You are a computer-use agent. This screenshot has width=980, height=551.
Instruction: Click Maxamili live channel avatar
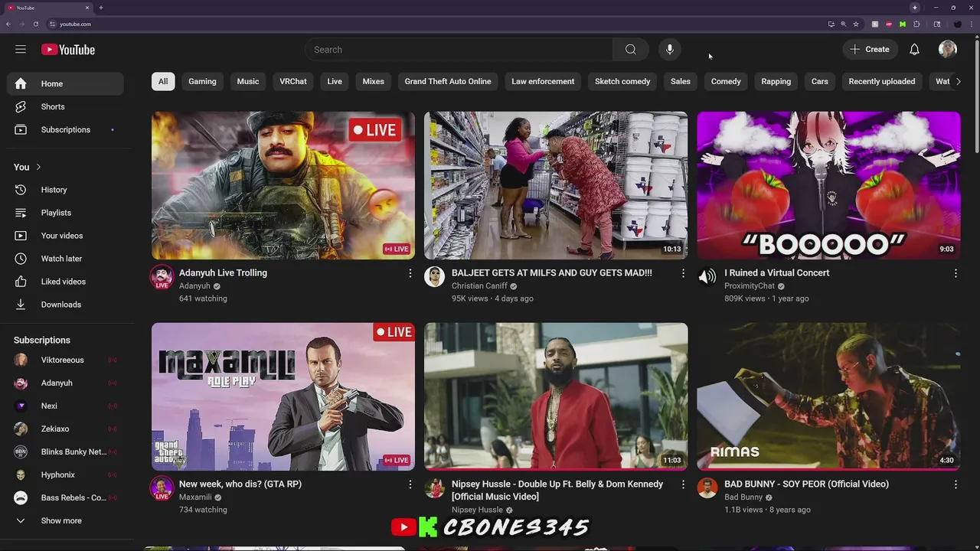click(162, 487)
